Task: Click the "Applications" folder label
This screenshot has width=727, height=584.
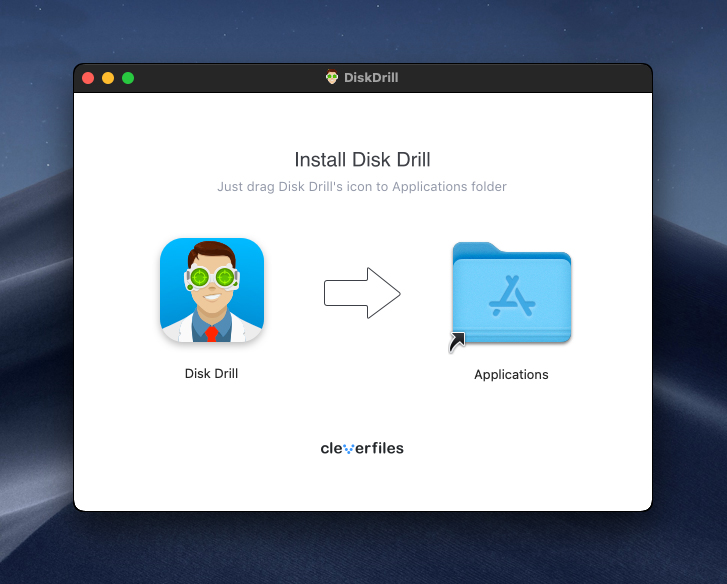Action: (x=511, y=375)
